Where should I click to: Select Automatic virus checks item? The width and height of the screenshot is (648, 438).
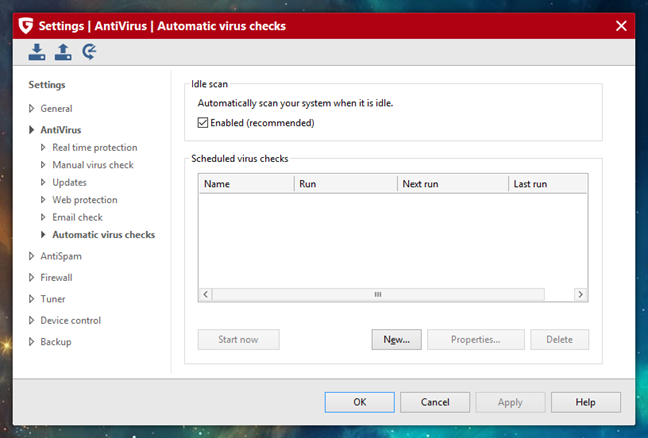coord(104,235)
